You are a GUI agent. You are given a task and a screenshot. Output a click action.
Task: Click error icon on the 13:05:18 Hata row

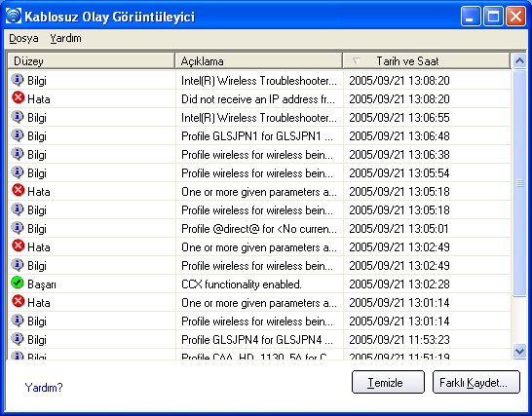click(x=18, y=190)
